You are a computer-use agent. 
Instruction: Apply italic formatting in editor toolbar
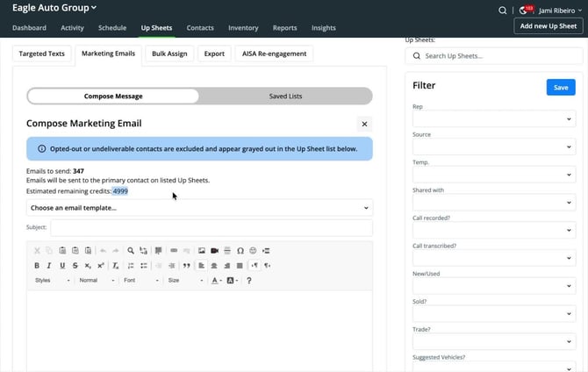49,266
